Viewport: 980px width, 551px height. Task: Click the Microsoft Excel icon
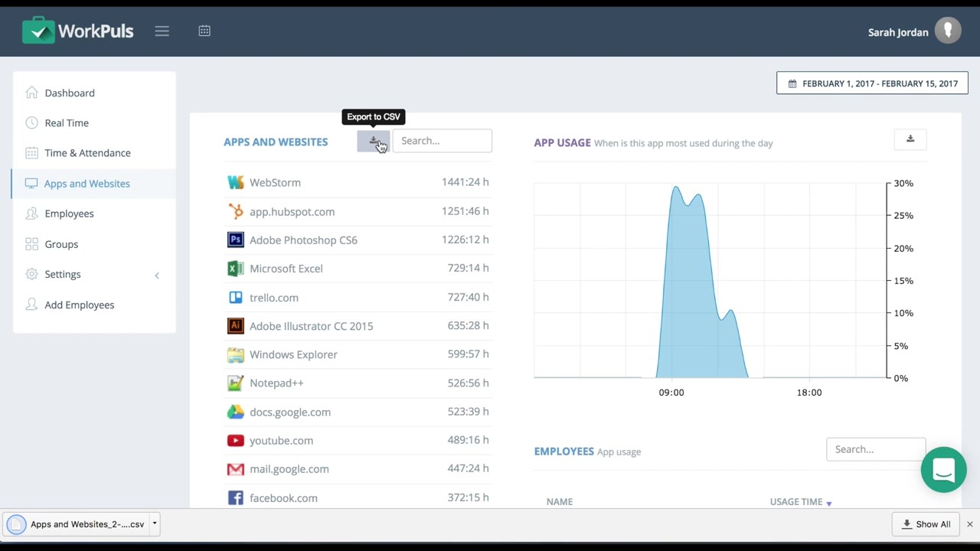pos(236,269)
